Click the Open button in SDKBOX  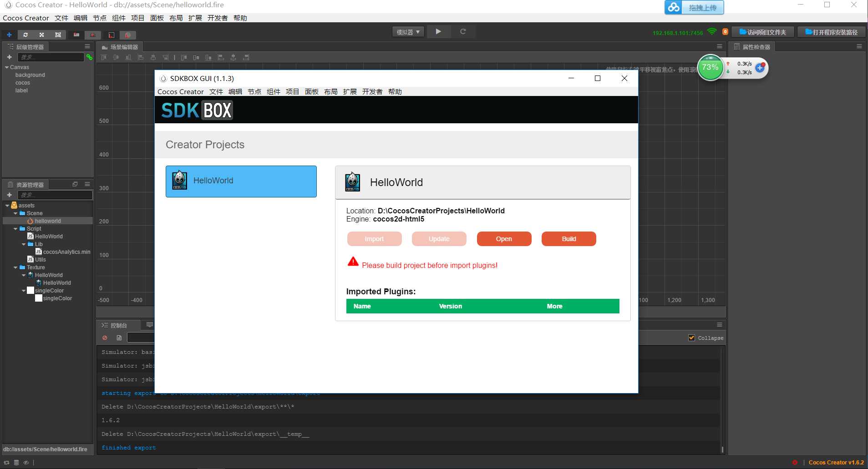click(x=504, y=239)
